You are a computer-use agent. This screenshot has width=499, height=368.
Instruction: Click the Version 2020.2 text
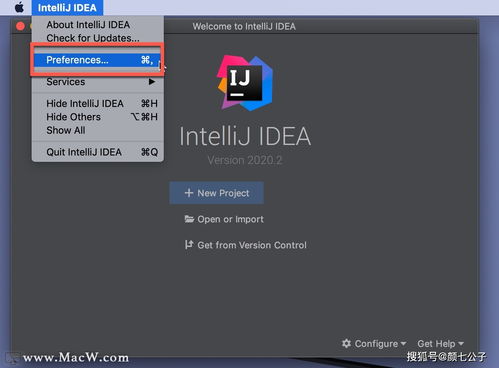click(x=245, y=160)
